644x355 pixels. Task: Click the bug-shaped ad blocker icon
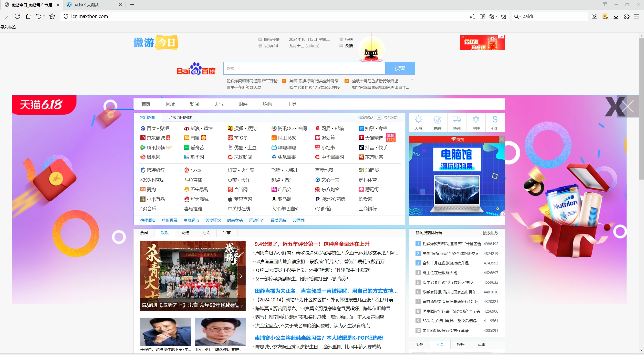[x=491, y=16]
